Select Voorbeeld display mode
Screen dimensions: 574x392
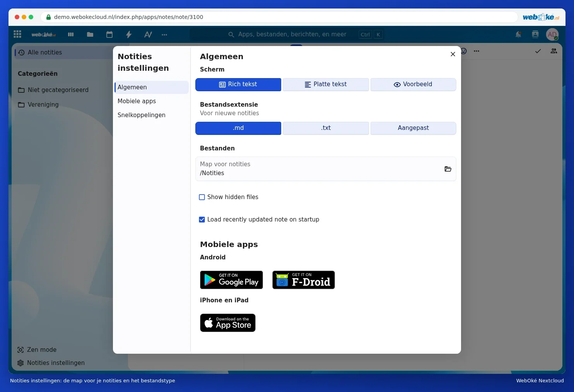413,85
